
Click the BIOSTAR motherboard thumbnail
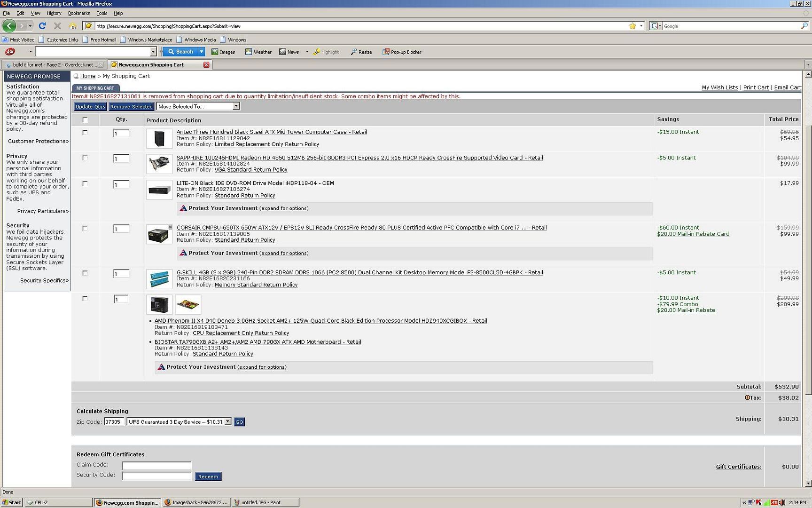(x=188, y=305)
